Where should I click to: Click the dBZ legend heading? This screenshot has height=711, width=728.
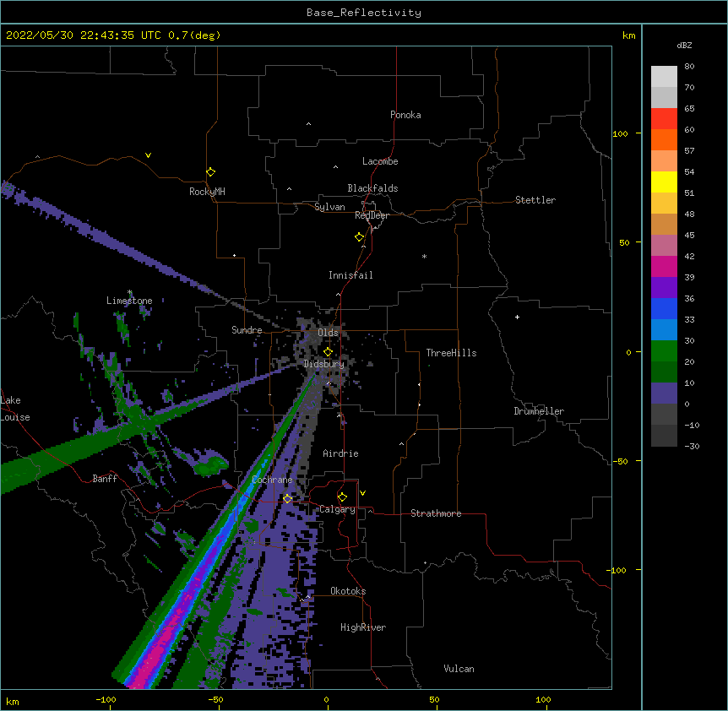click(684, 45)
